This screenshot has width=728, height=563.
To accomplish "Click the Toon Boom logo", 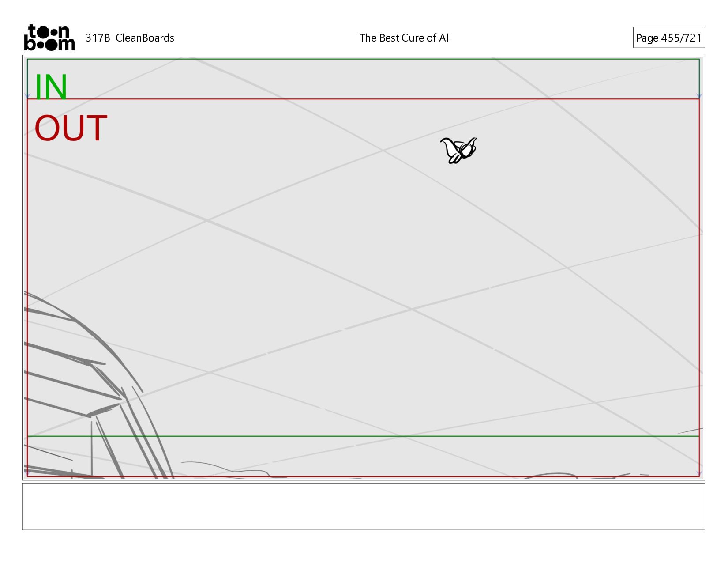I will click(49, 38).
